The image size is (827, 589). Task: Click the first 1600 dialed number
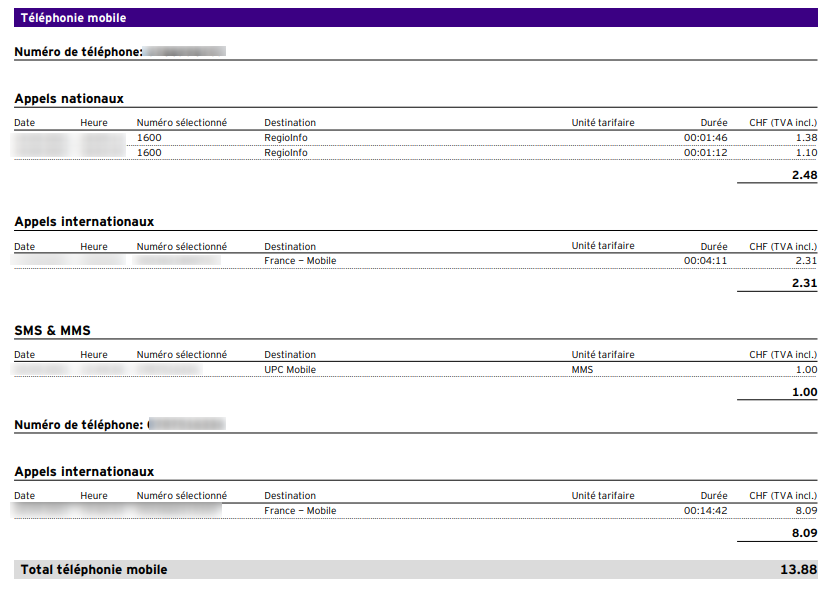(x=149, y=138)
